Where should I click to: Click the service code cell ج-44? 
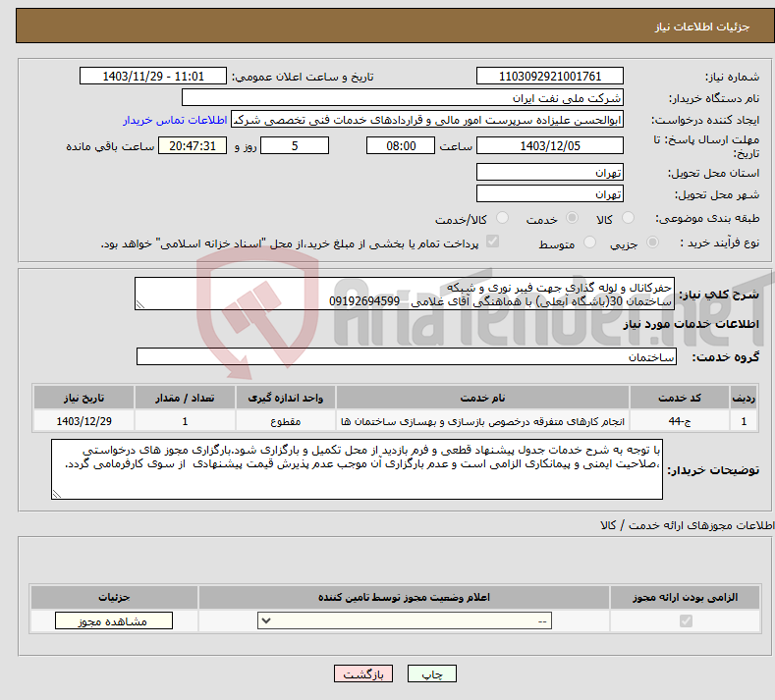tap(680, 421)
